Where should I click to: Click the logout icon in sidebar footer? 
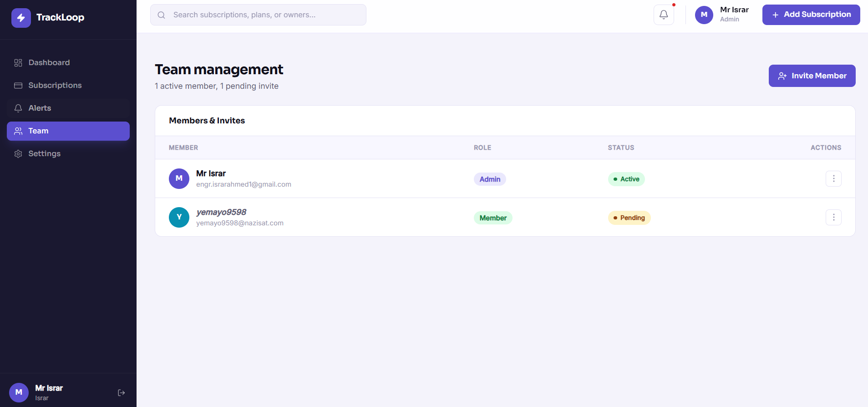[x=122, y=392]
